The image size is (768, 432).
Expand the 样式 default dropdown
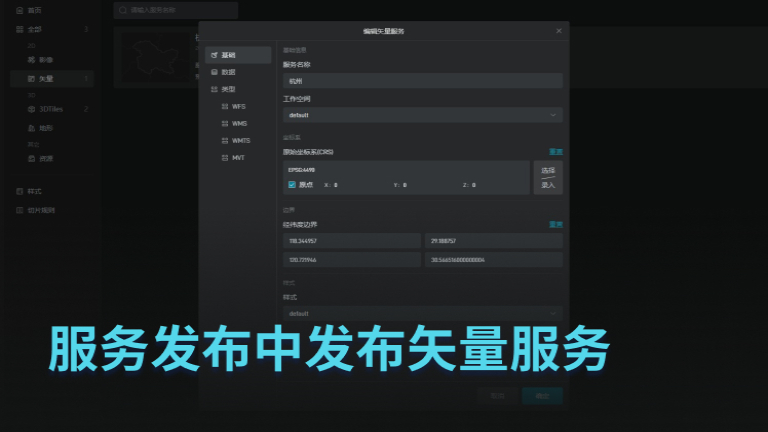(422, 313)
